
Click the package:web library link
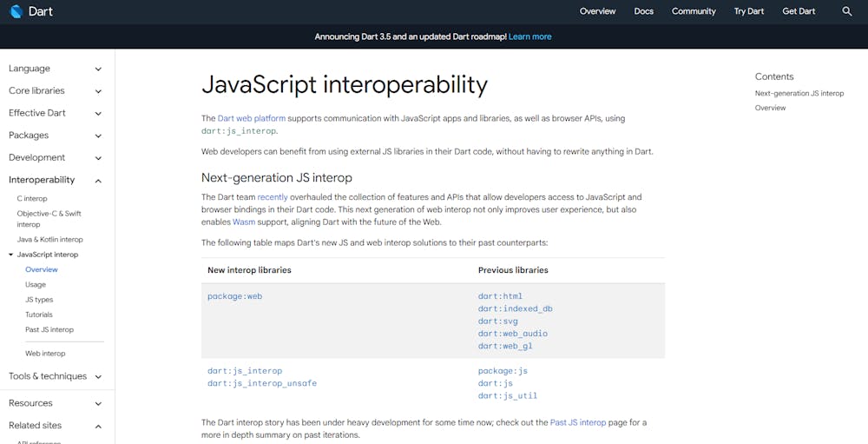pyautogui.click(x=234, y=296)
